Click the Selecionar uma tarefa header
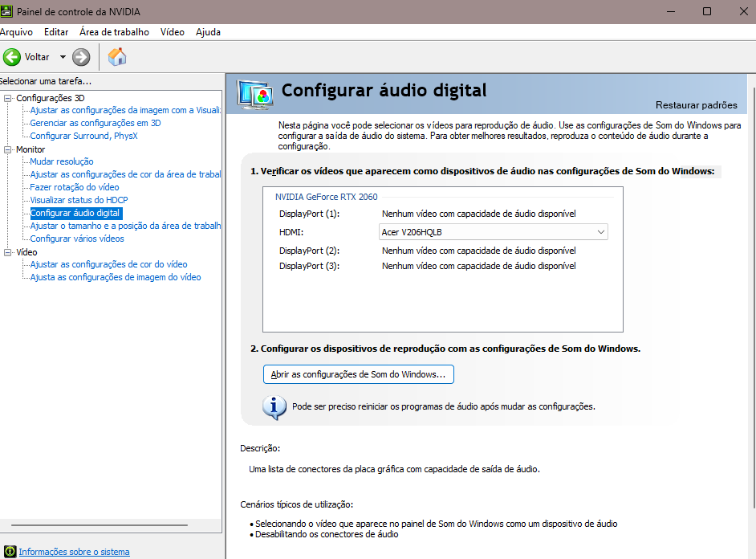Image resolution: width=756 pixels, height=559 pixels. click(46, 81)
